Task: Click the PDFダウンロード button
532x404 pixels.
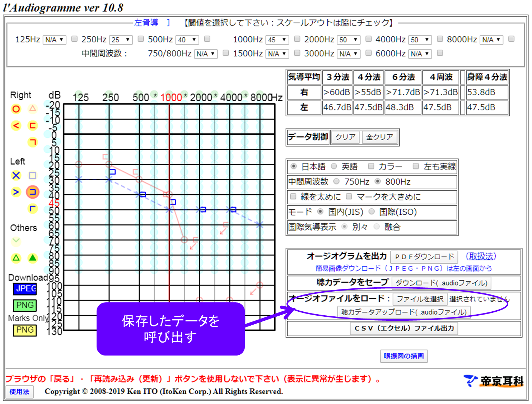Action: pos(424,257)
